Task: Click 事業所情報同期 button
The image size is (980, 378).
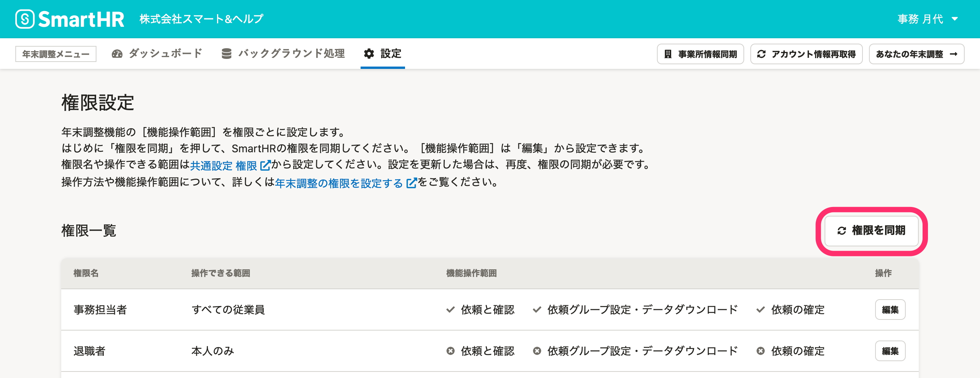Action: click(701, 54)
